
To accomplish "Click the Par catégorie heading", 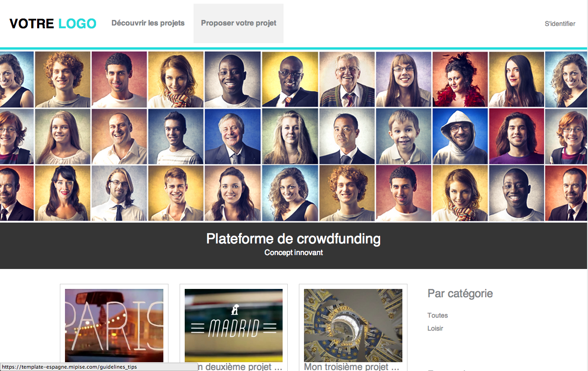I will click(x=460, y=294).
